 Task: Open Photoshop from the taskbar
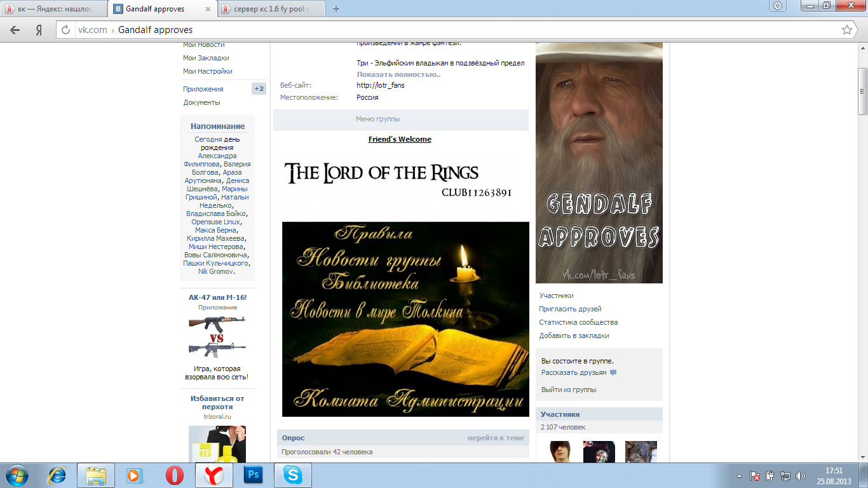[254, 475]
